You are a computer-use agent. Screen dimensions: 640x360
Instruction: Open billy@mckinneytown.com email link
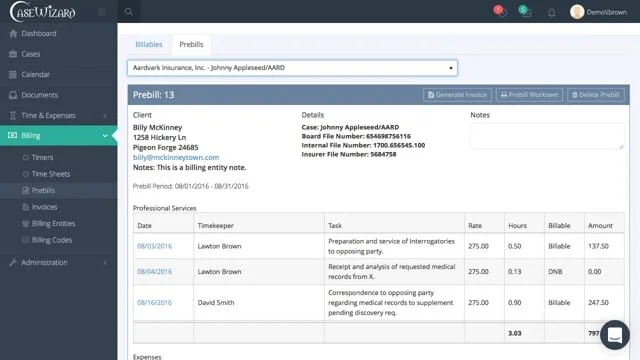[x=176, y=157]
